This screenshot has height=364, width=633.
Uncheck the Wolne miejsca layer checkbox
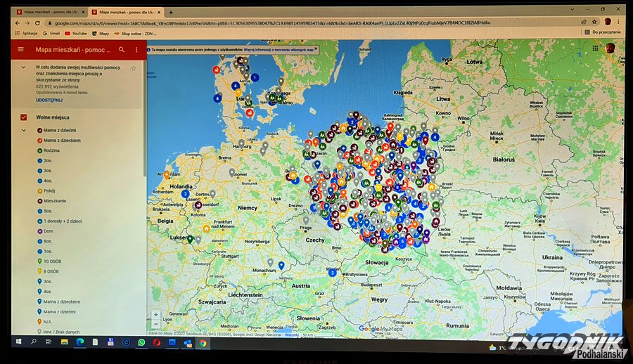click(23, 117)
